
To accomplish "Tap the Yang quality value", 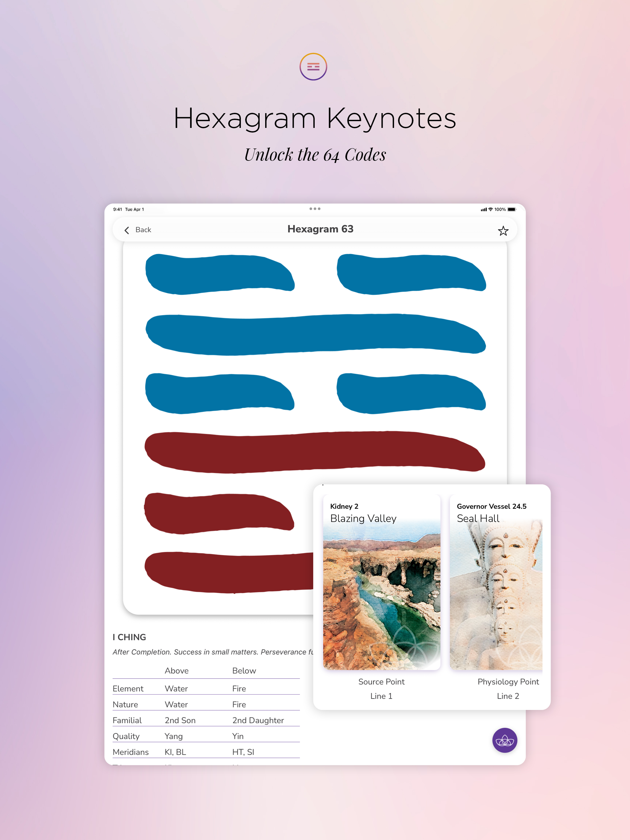I will click(173, 736).
